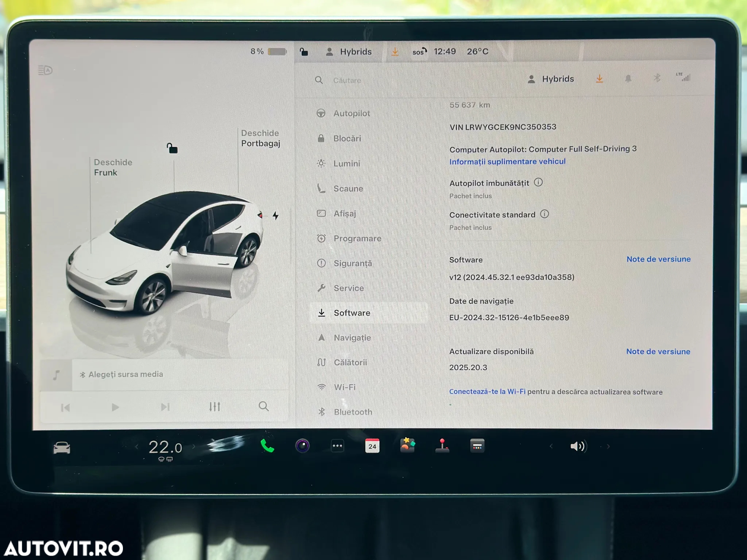The width and height of the screenshot is (747, 560).
Task: Tap the speaker volume icon
Action: tap(578, 447)
